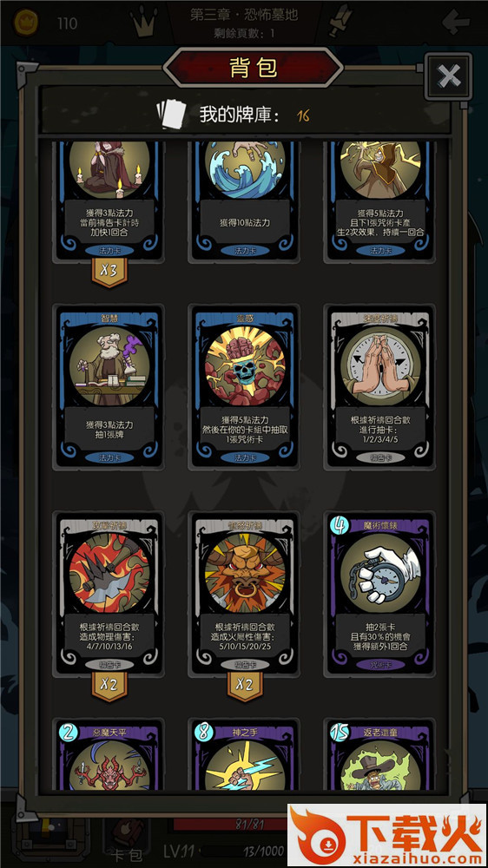Select the candle monk mana card
Viewport: 488px width, 868px height.
click(109, 200)
